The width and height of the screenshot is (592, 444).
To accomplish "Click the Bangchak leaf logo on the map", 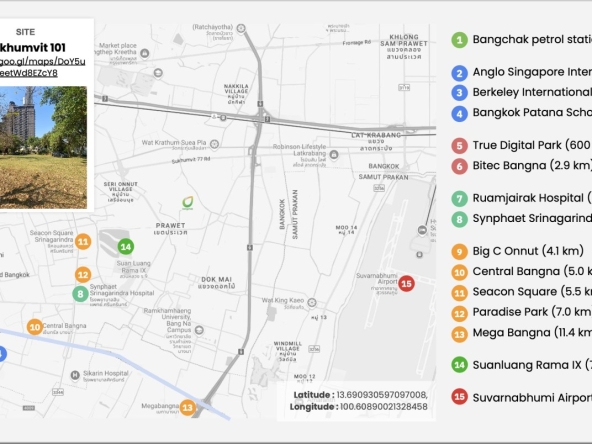I will (x=188, y=203).
